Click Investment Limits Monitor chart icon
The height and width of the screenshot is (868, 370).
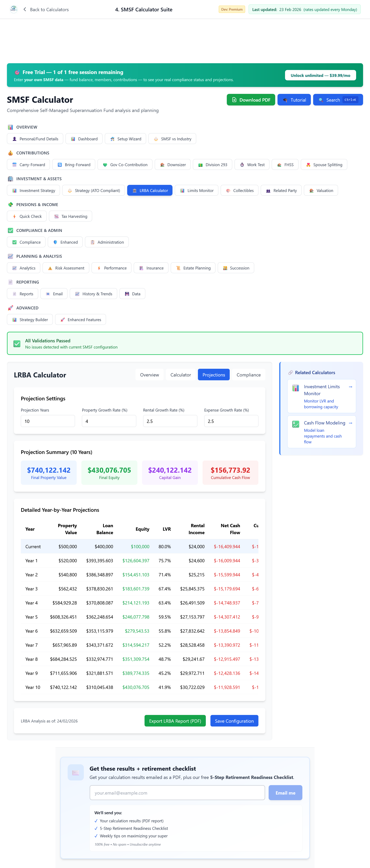(296, 388)
